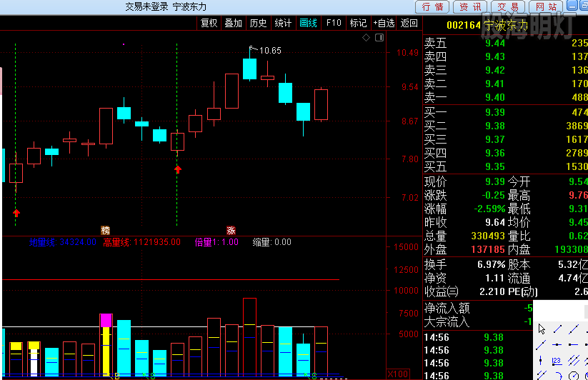Select the 地量线 indicator label
Image resolution: width=588 pixels, height=380 pixels.
[63, 242]
